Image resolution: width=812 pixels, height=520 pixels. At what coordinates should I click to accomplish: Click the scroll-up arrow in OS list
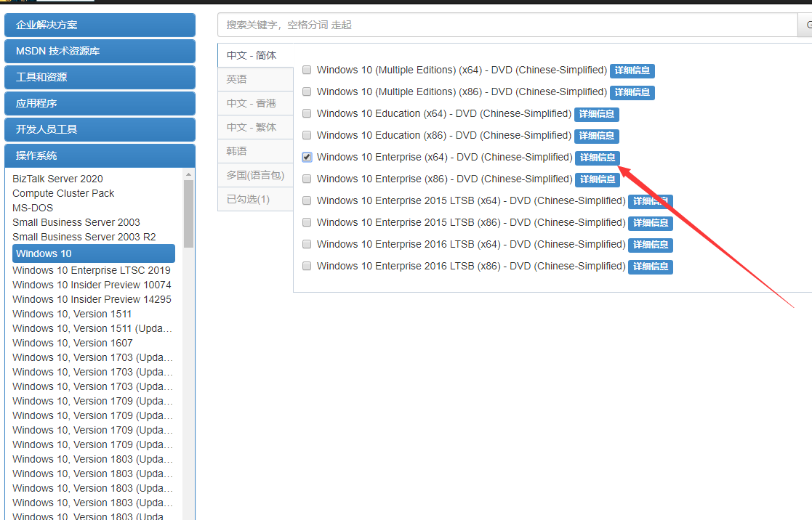click(x=189, y=174)
